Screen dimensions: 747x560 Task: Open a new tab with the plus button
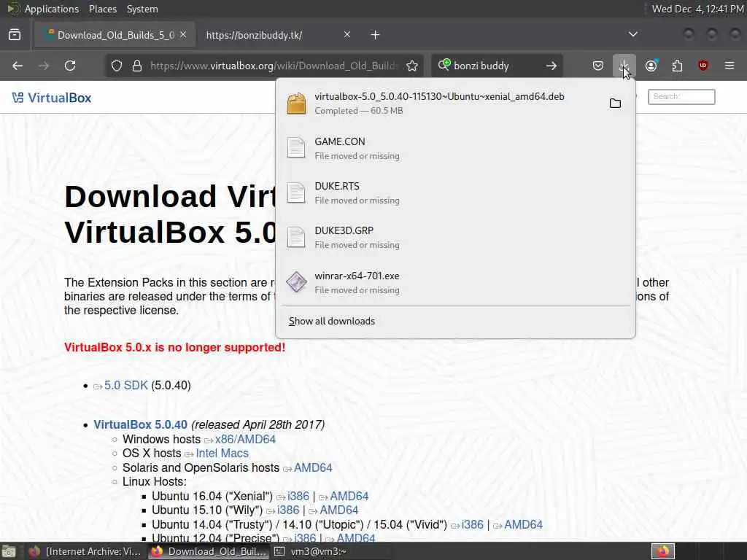point(376,35)
